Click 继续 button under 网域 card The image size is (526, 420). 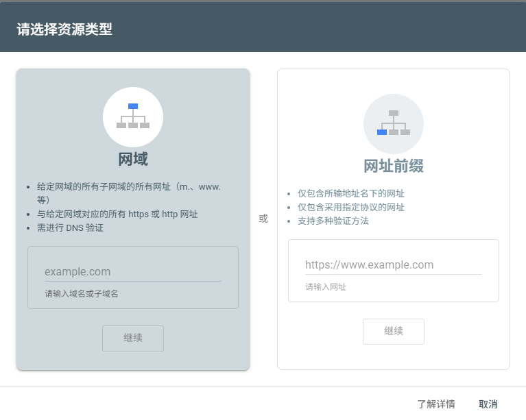pos(133,338)
